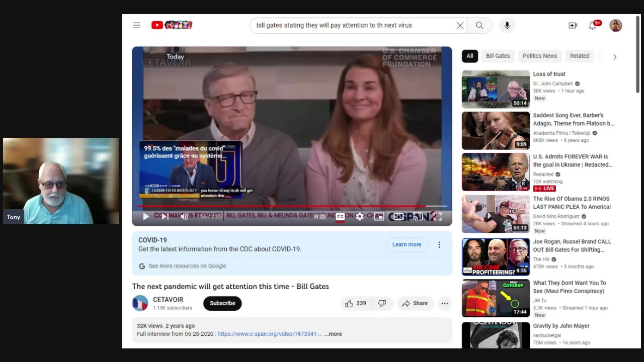
Task: Open the Dr. John Campbell channel name
Action: pos(553,83)
